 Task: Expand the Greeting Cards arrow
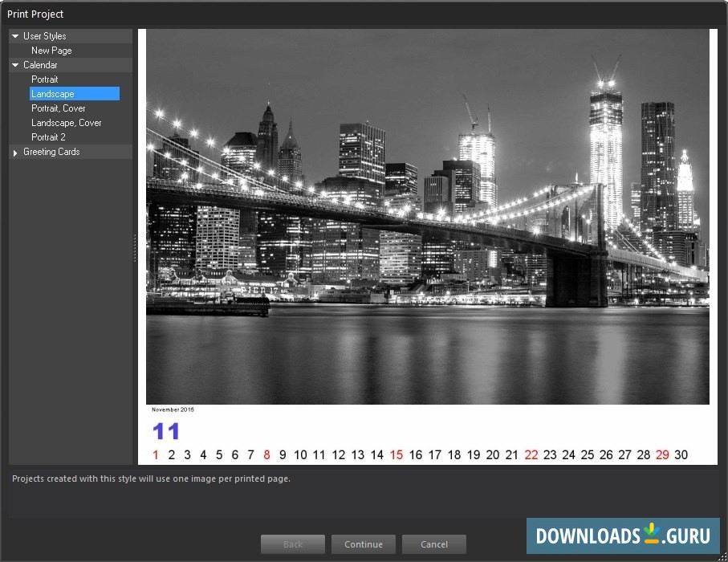coord(15,153)
